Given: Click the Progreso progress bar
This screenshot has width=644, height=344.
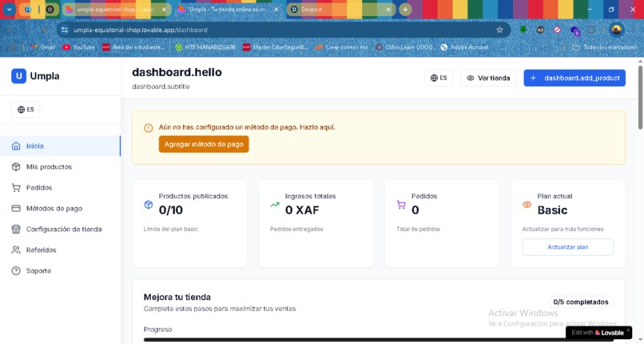Looking at the screenshot, I should point(379,340).
